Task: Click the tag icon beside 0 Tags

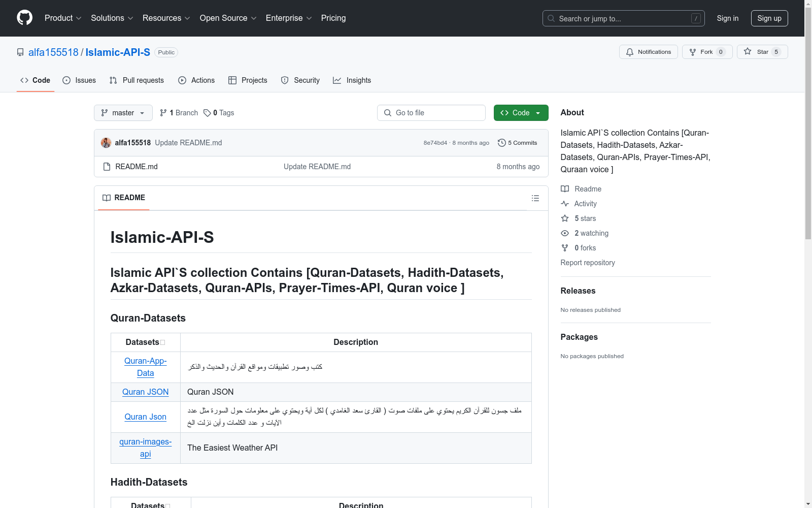Action: pos(207,113)
